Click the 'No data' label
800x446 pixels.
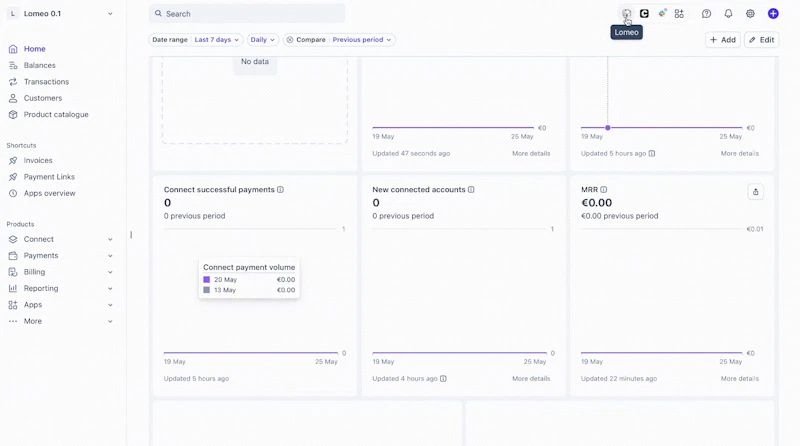255,61
